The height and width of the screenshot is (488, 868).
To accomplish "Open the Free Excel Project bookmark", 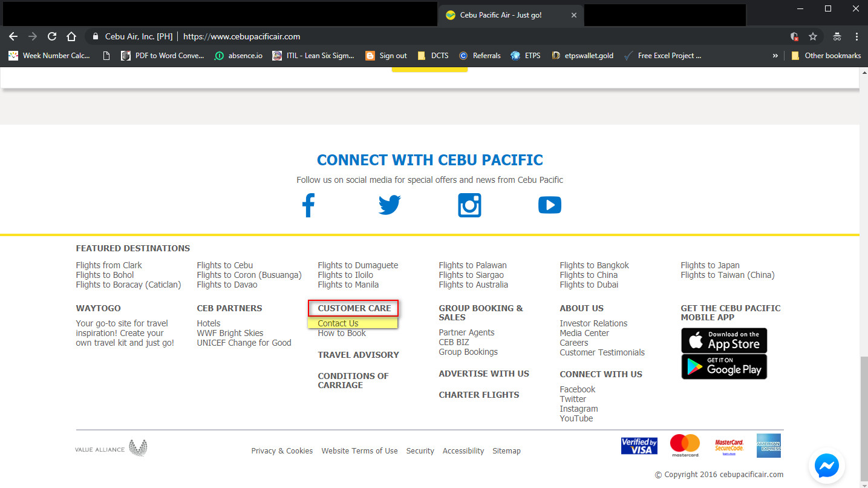I will coord(663,56).
